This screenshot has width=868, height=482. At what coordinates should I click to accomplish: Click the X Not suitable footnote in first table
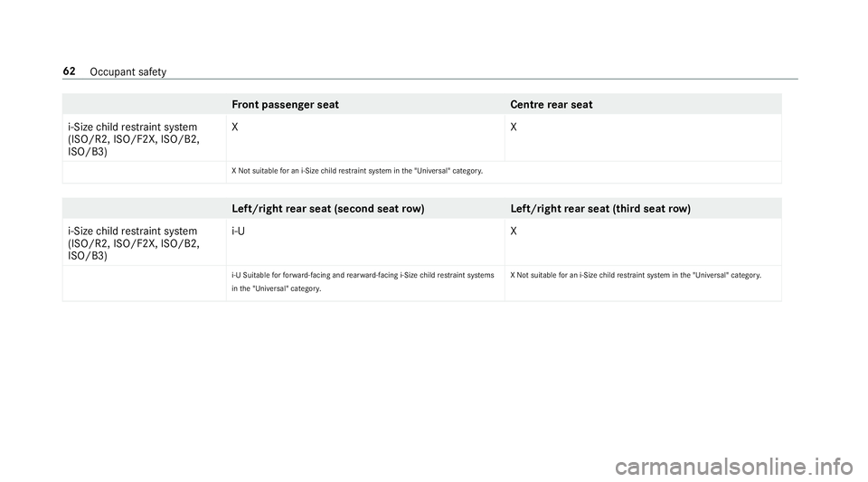(x=357, y=171)
